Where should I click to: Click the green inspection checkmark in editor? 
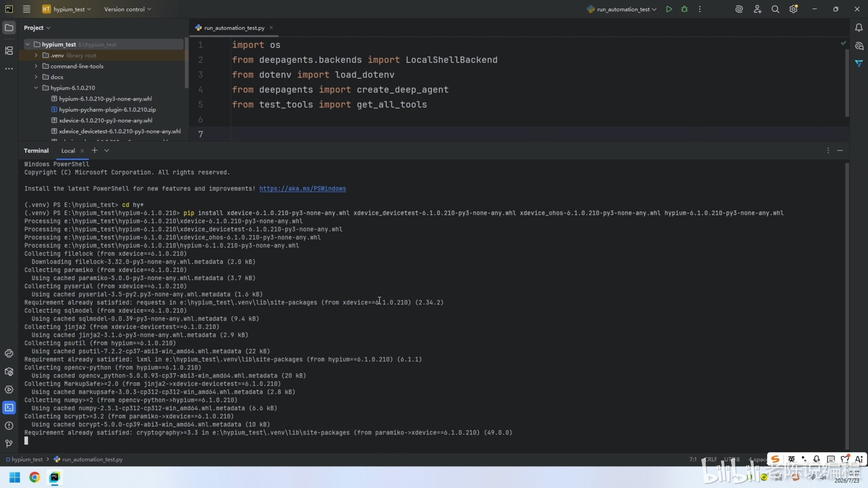[x=844, y=43]
